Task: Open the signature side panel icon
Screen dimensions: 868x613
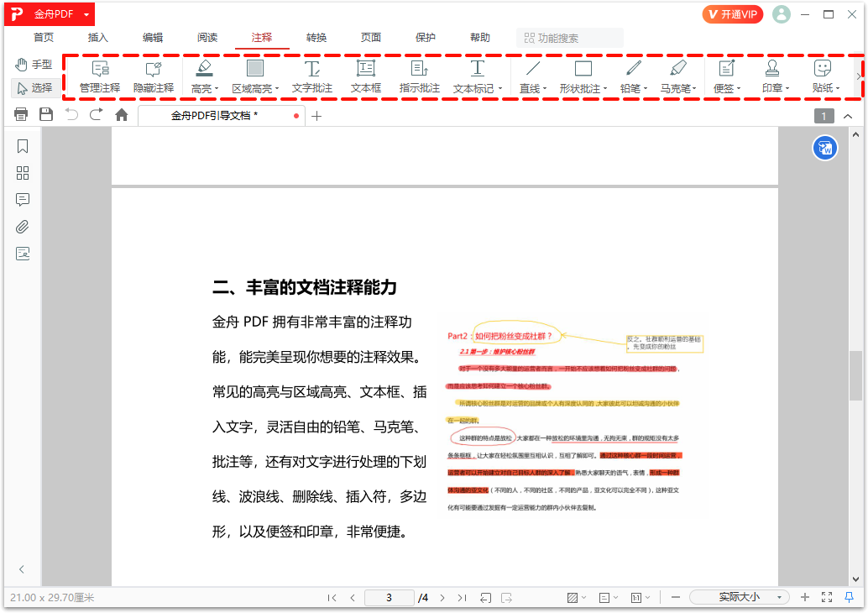Action: [23, 254]
